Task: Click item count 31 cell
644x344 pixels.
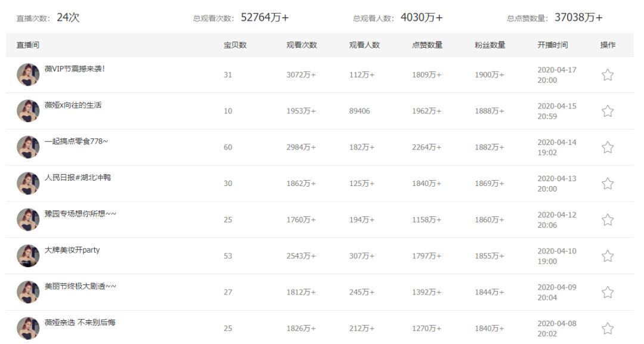Action: click(228, 75)
